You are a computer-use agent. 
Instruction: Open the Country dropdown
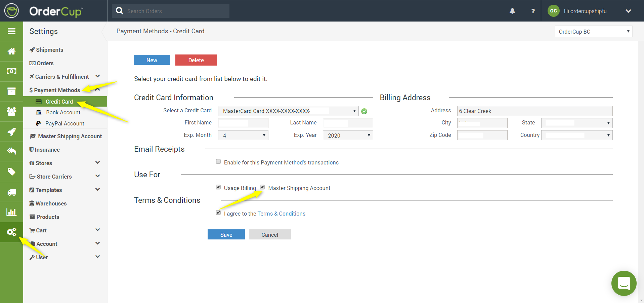tap(577, 135)
